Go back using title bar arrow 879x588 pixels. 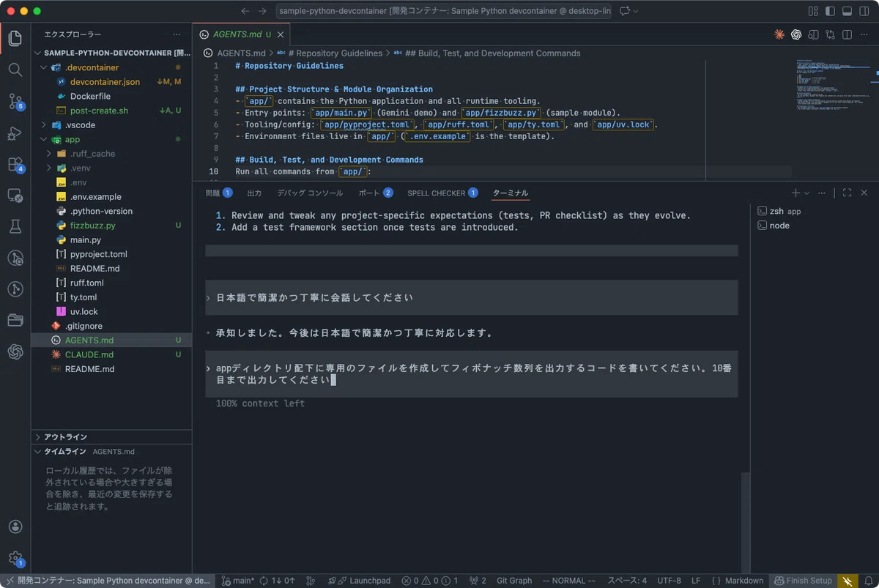(x=245, y=11)
